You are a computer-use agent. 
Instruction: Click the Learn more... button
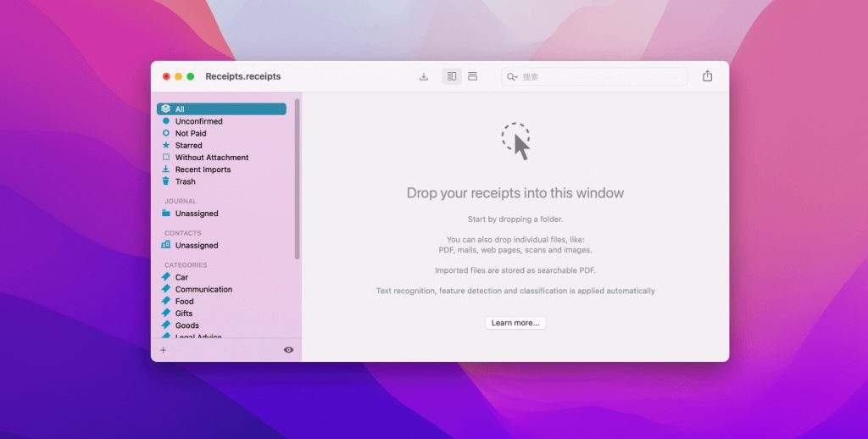coord(515,323)
